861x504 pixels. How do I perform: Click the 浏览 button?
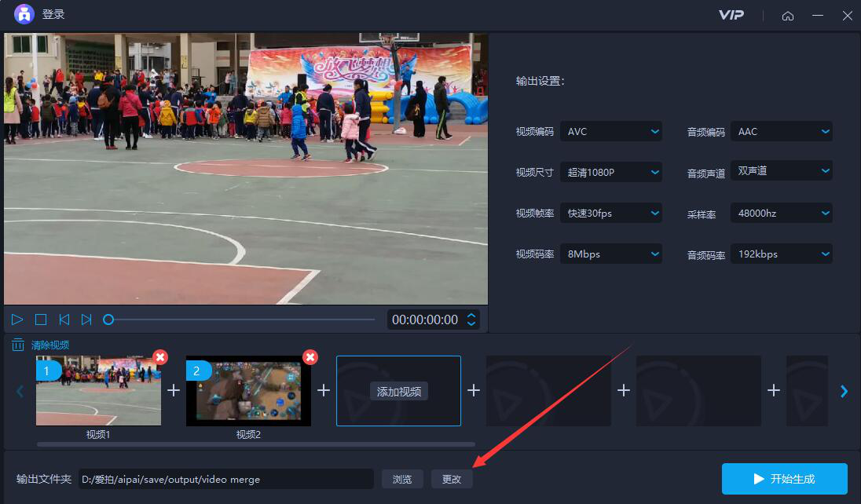point(402,480)
